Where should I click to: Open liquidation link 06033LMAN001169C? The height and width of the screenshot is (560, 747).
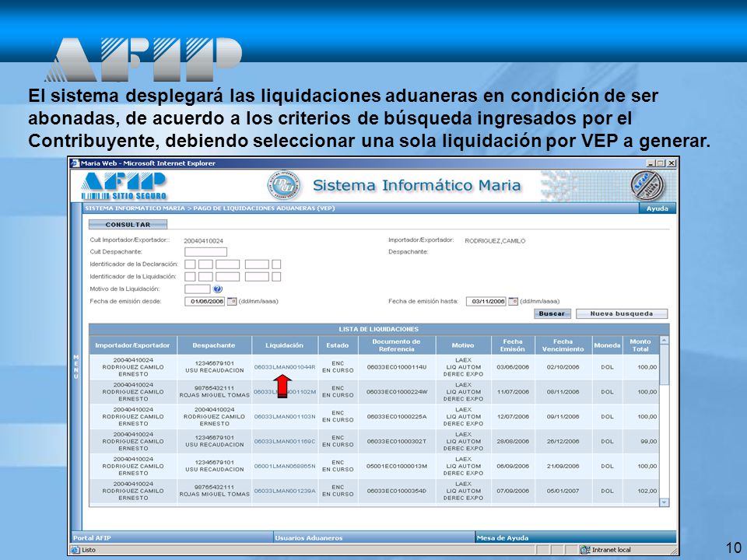(x=285, y=442)
